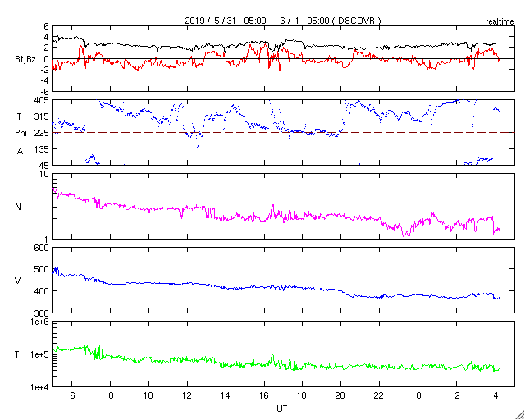Screen dimensions: 525x420
Task: Click the '10' tick in density panel
Action: (x=45, y=175)
